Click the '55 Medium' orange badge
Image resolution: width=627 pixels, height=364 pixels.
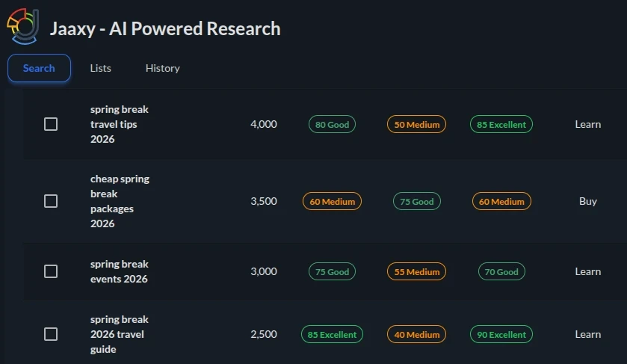click(x=416, y=272)
